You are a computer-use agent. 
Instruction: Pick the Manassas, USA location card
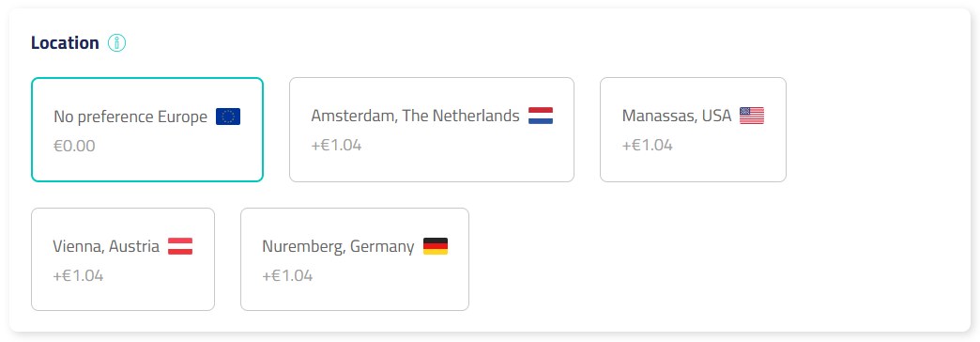click(693, 130)
